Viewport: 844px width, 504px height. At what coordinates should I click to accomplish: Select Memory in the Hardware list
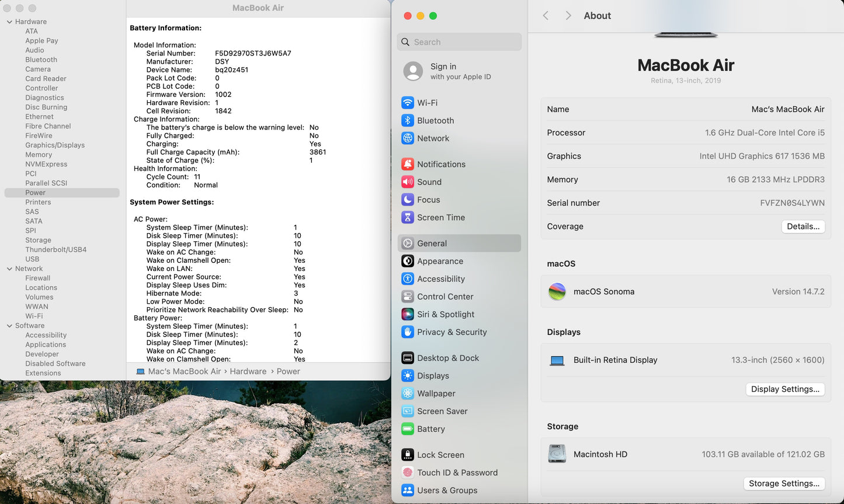(x=39, y=154)
